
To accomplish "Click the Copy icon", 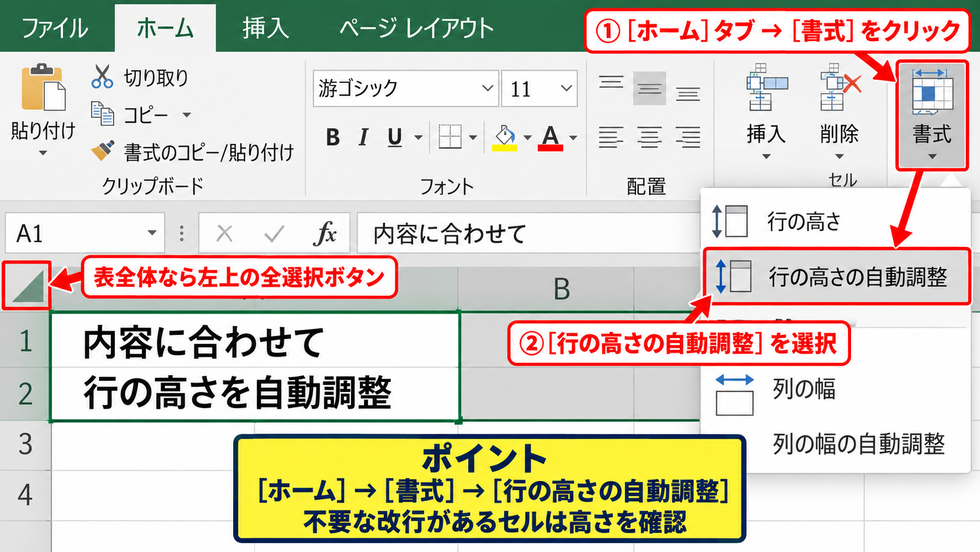I will coord(103,114).
